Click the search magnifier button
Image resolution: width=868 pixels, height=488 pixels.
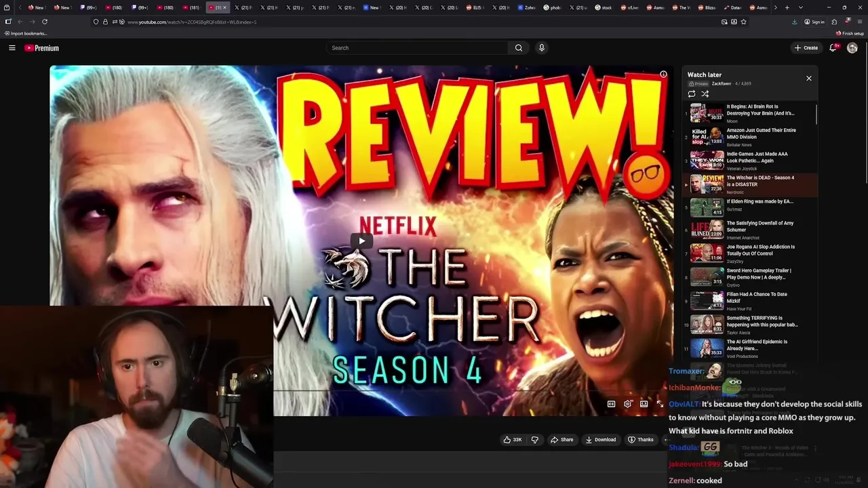click(518, 47)
